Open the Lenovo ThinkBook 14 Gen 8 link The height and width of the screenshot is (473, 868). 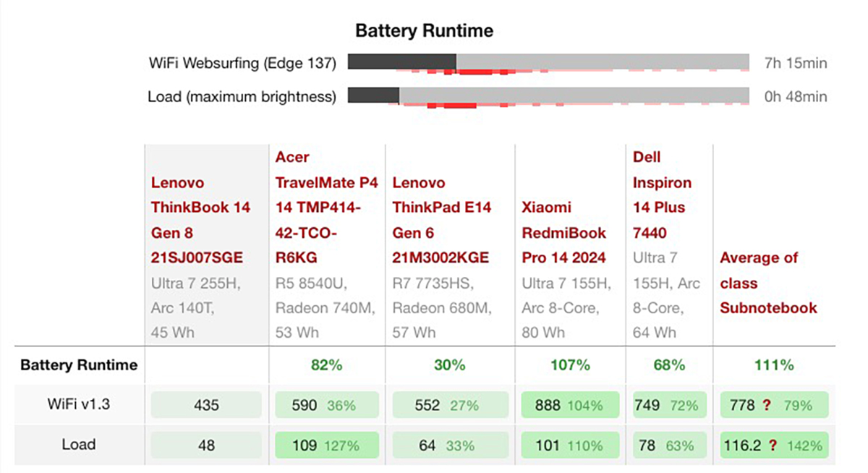click(200, 221)
